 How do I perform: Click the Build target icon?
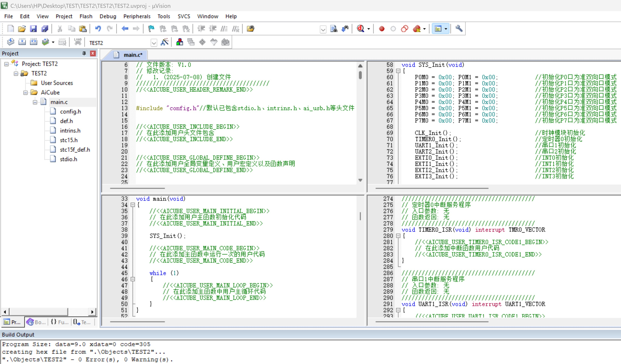[x=22, y=42]
